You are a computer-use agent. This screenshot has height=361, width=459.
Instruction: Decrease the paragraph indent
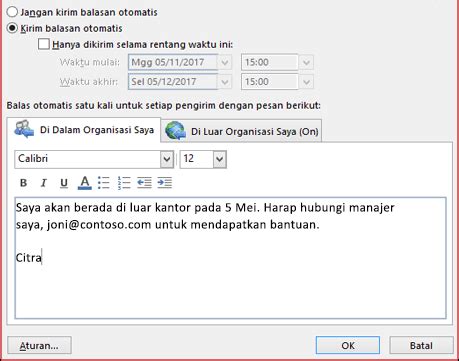[x=144, y=183]
